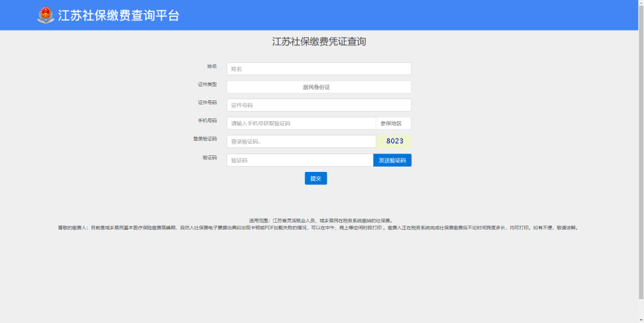644x323 pixels.
Task: Expand the 参保地区 region selector
Action: coord(394,124)
